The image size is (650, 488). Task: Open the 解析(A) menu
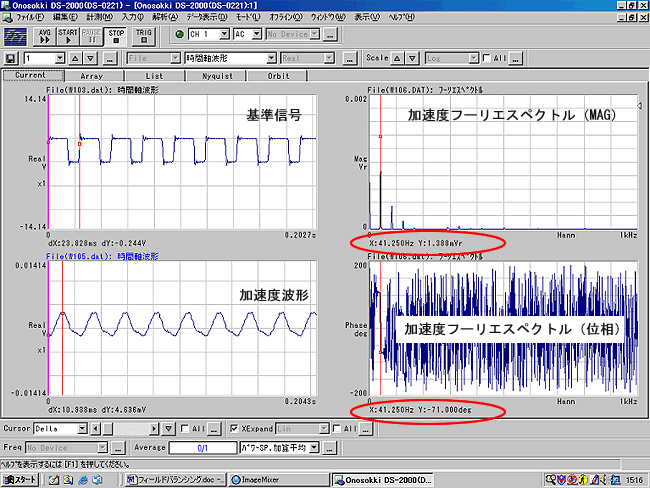click(x=165, y=17)
